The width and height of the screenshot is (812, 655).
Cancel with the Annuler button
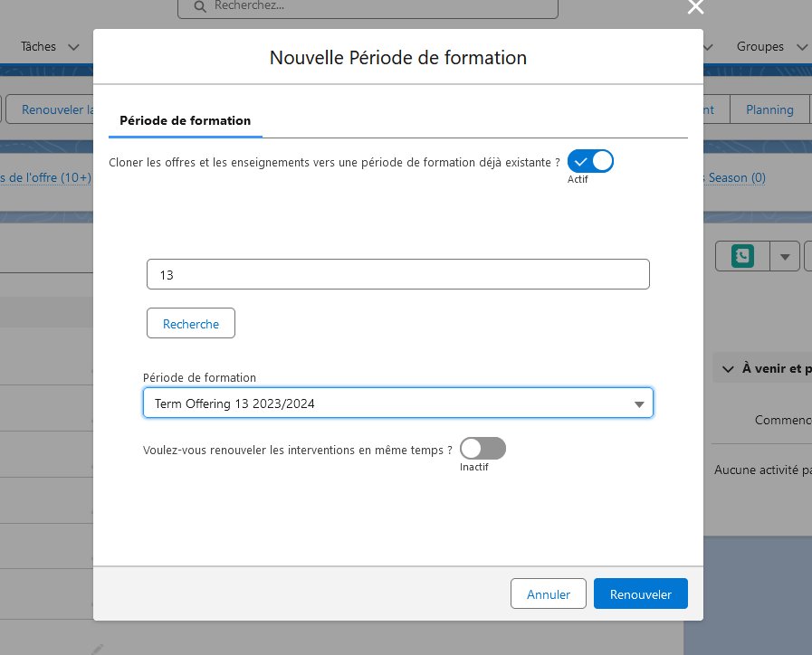tap(549, 594)
